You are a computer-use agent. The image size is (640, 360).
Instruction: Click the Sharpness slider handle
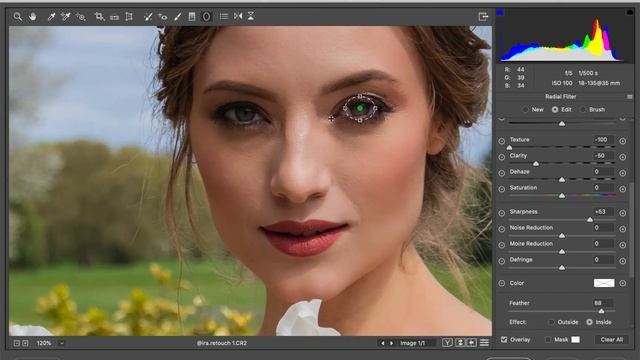(590, 220)
